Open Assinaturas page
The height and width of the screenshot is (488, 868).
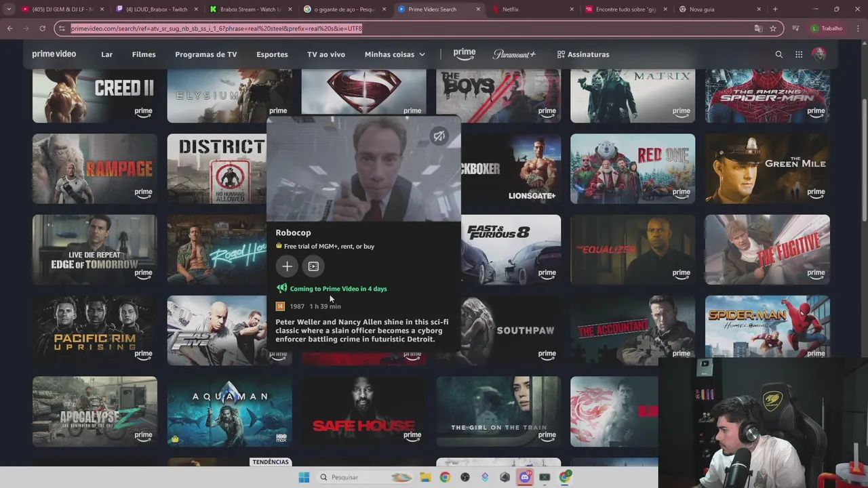[x=583, y=54]
